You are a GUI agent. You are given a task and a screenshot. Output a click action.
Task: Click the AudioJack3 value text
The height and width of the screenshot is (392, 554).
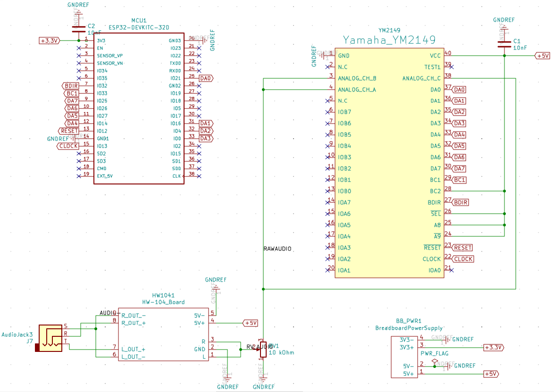pyautogui.click(x=17, y=334)
